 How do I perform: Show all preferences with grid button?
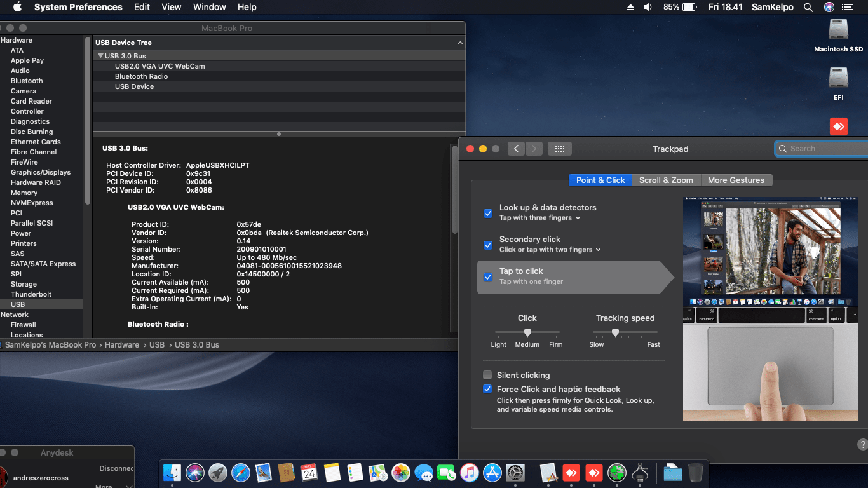click(x=560, y=149)
